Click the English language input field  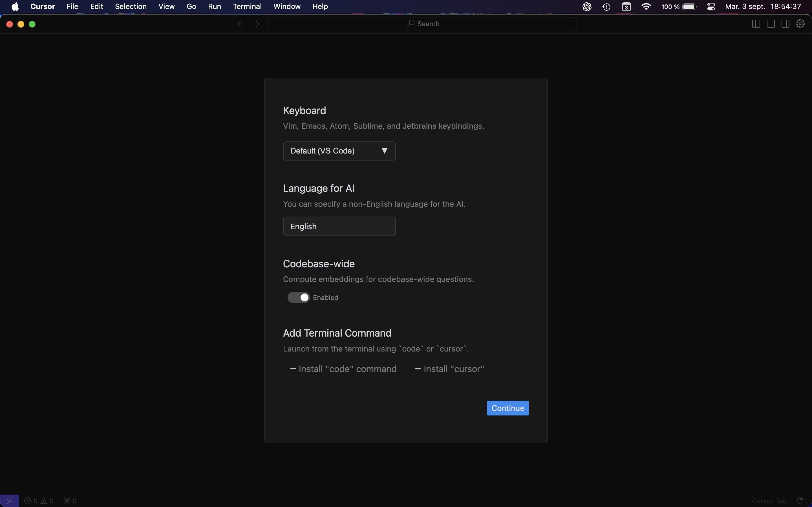point(339,226)
